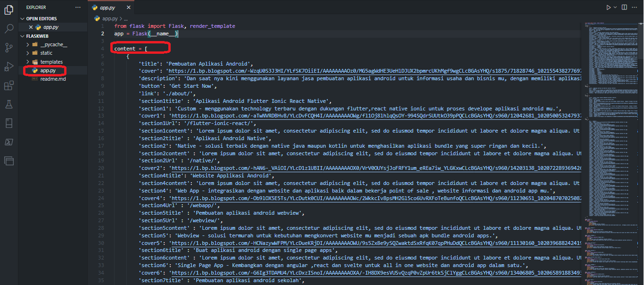Screen dimensions: 644x285
Task: Collapse the FLASKWEB folder section
Action: click(x=53, y=36)
